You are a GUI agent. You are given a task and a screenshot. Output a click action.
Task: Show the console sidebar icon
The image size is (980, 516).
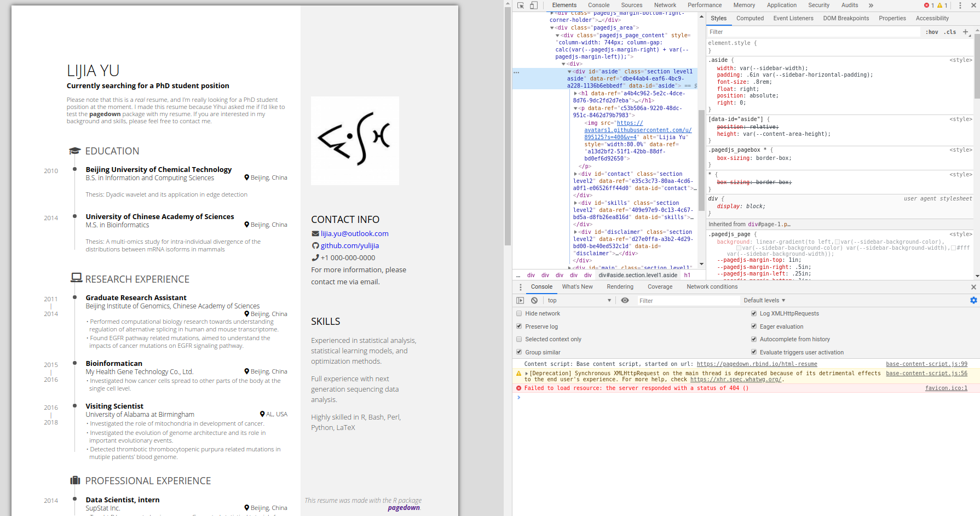coord(520,301)
